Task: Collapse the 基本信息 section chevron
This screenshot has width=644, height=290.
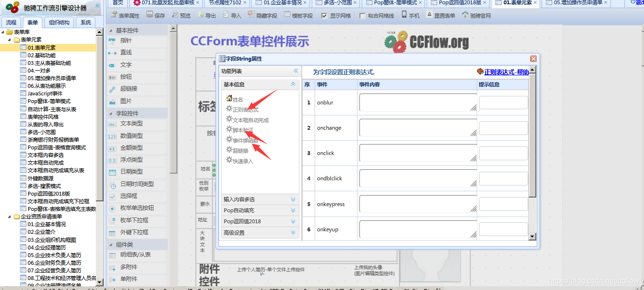Action: tap(293, 84)
